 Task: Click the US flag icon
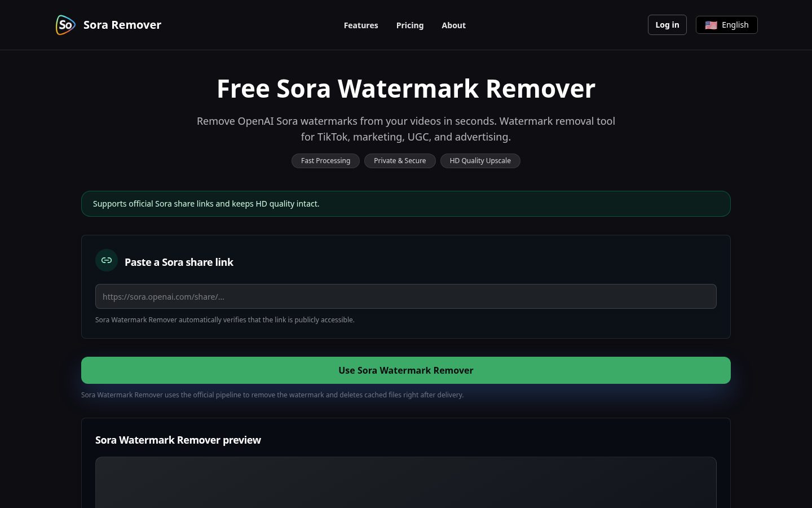(711, 25)
